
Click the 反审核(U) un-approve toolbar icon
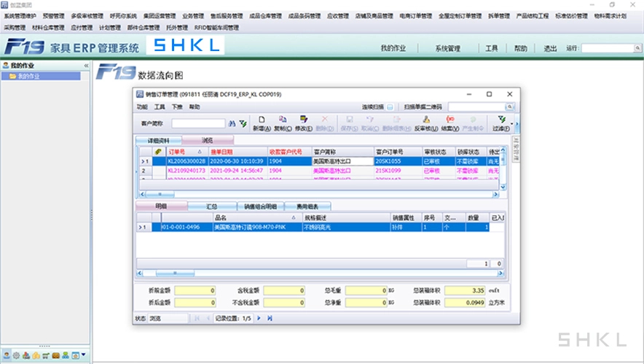426,123
